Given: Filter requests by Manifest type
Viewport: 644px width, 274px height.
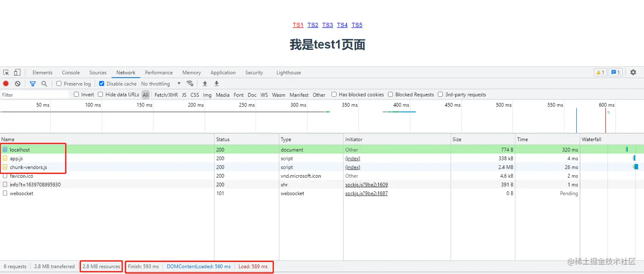Looking at the screenshot, I should (x=299, y=95).
